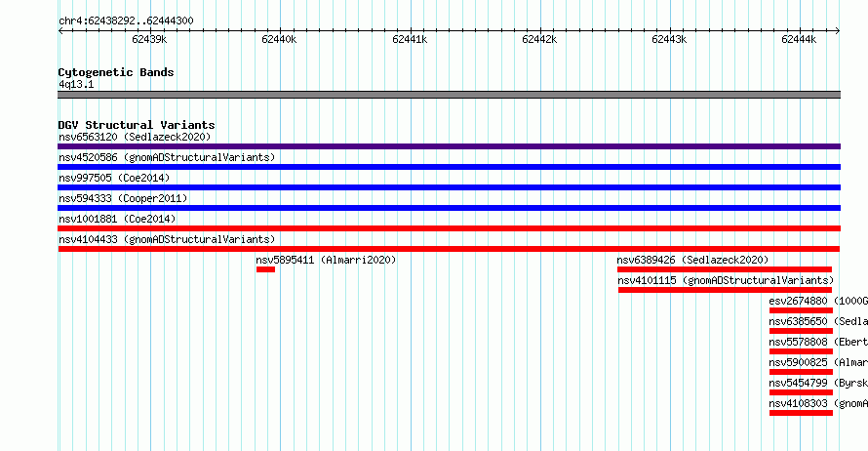Click the 62439k ruler tick label
Viewport: 868px width, 451px height.
149,39
